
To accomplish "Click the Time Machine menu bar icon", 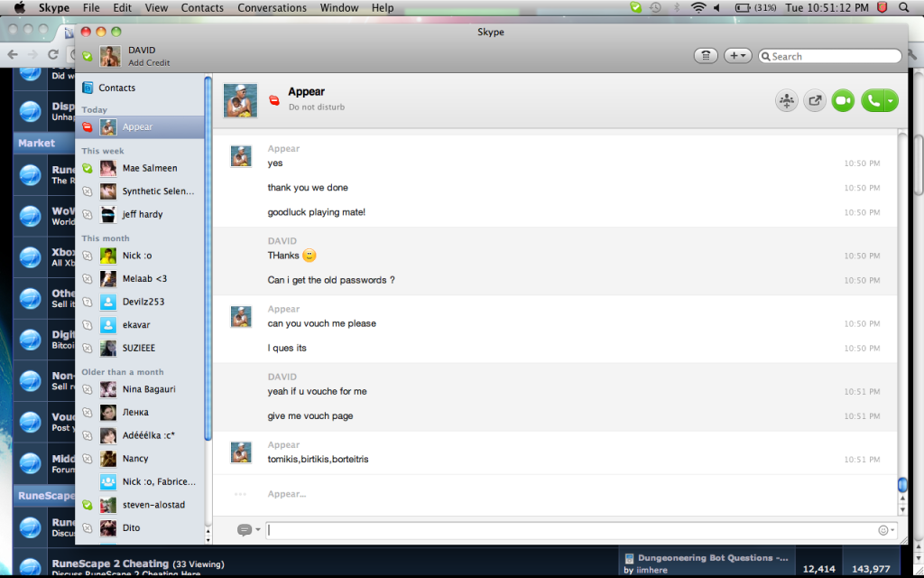I will click(655, 7).
